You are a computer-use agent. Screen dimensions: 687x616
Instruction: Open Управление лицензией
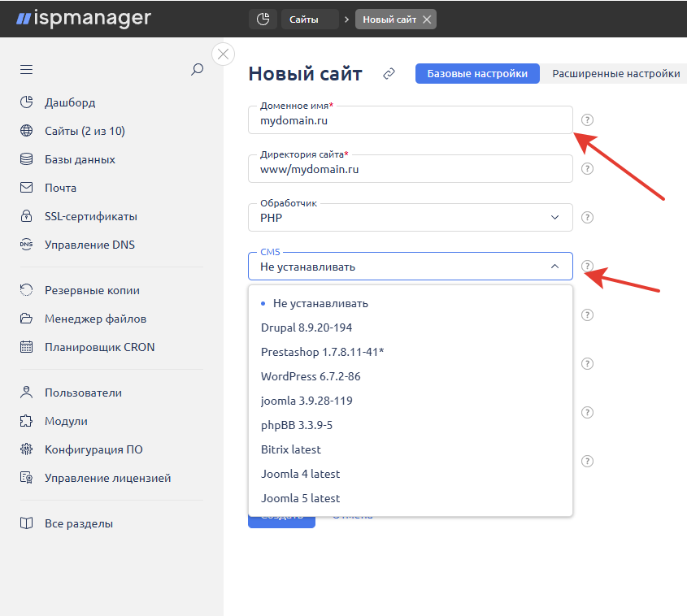point(108,478)
